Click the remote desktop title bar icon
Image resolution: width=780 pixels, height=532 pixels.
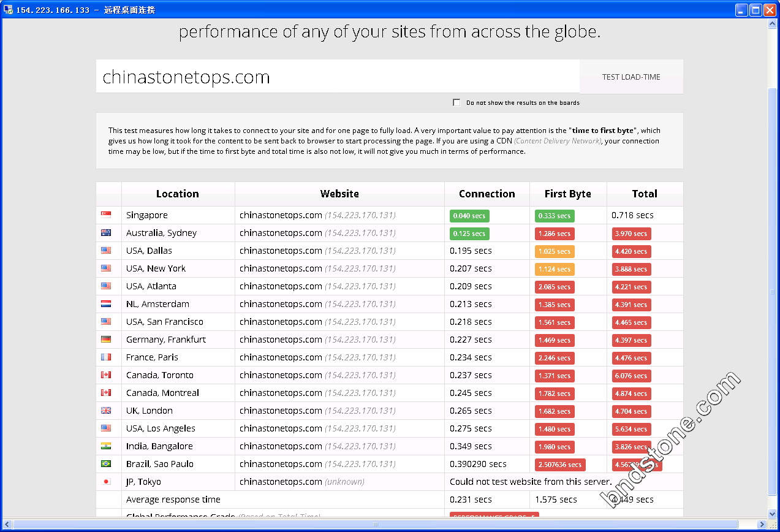coord(9,10)
